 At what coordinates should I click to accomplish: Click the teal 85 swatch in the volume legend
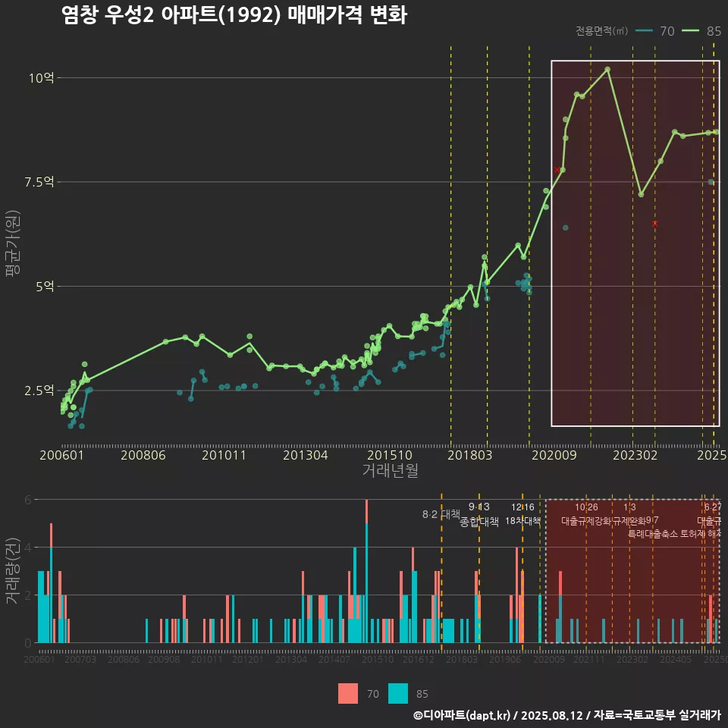[398, 694]
